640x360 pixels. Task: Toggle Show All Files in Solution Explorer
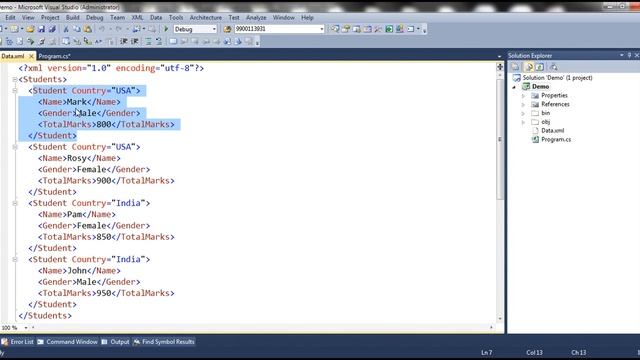(x=529, y=67)
